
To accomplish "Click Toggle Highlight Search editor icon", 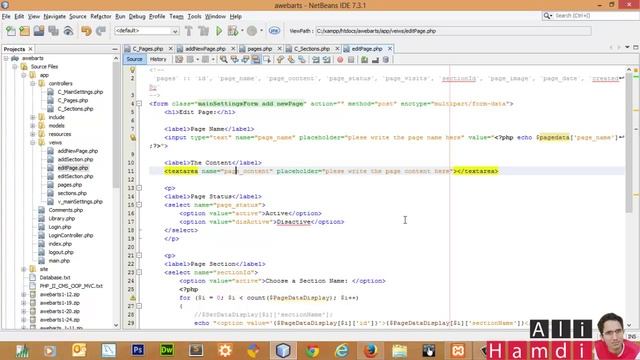I will 256,60.
